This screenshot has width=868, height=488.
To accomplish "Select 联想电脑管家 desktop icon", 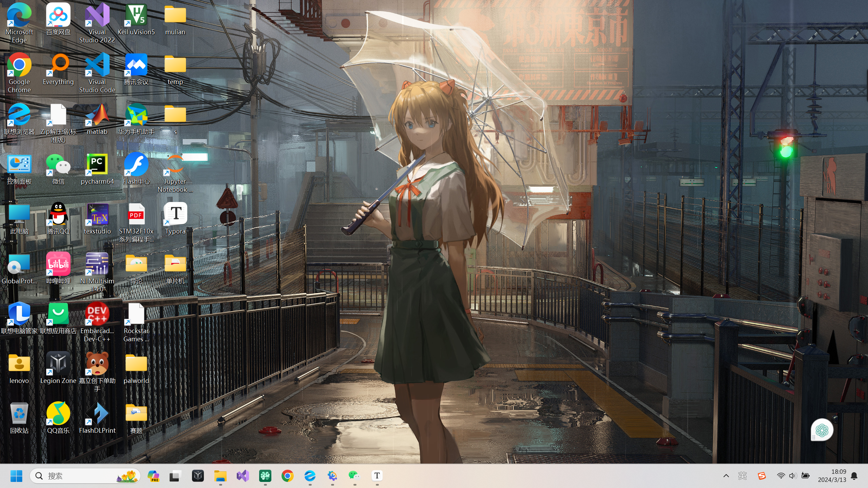I will 19,318.
